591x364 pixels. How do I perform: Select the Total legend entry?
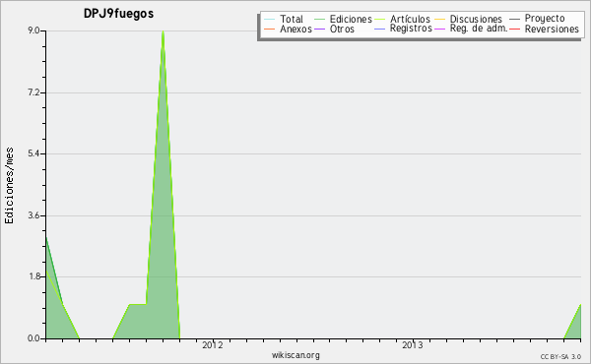point(284,19)
